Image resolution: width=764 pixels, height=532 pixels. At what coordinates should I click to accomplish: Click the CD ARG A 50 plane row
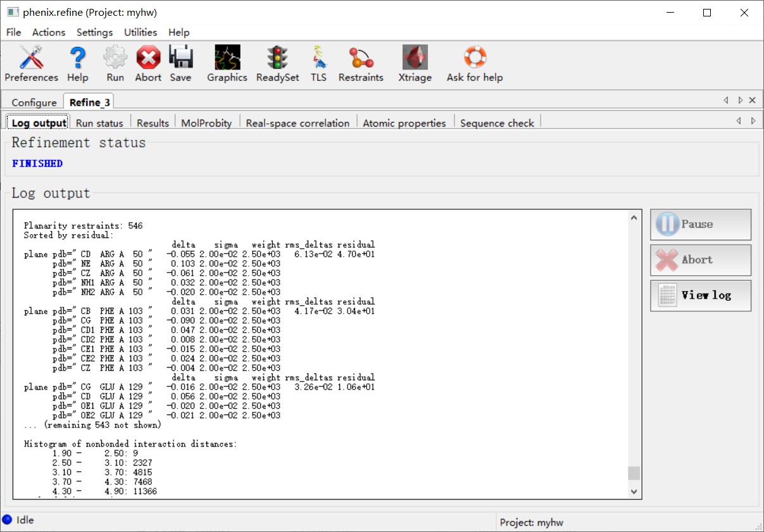(199, 254)
